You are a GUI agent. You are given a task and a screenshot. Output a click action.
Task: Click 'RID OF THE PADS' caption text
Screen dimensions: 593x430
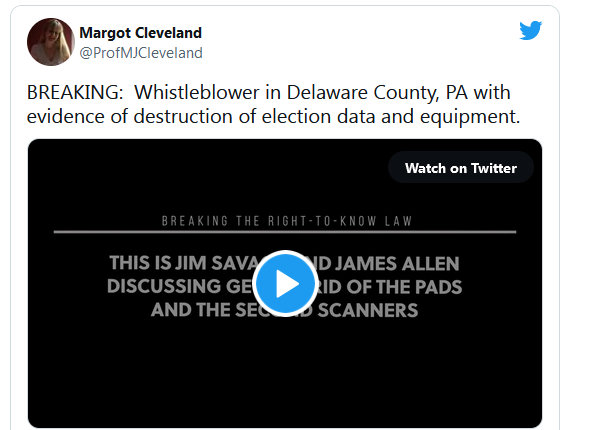390,287
